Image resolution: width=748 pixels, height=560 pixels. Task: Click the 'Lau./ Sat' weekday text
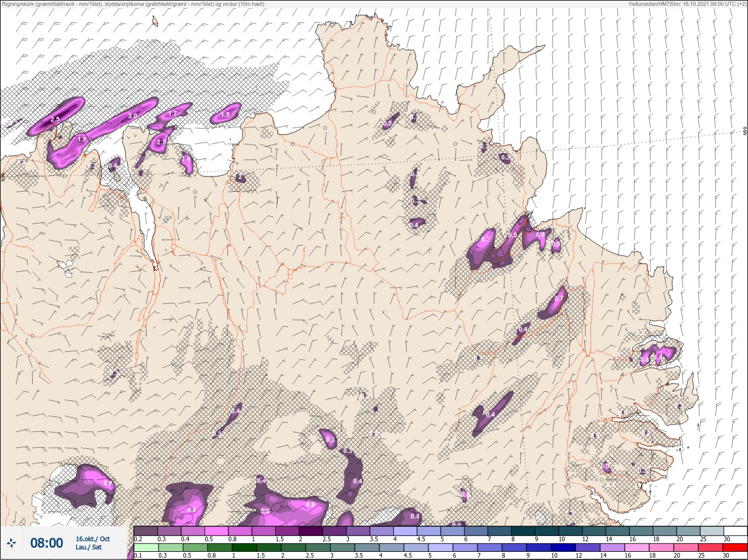click(88, 548)
